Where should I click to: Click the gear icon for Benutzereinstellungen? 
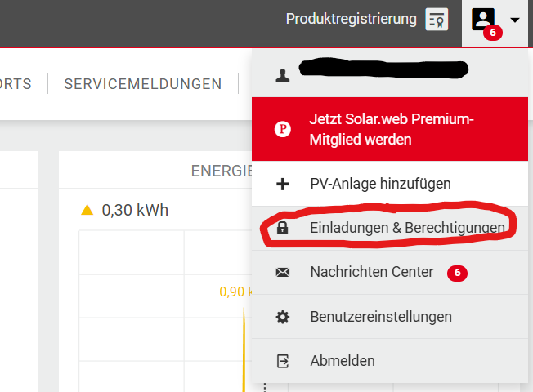point(283,317)
